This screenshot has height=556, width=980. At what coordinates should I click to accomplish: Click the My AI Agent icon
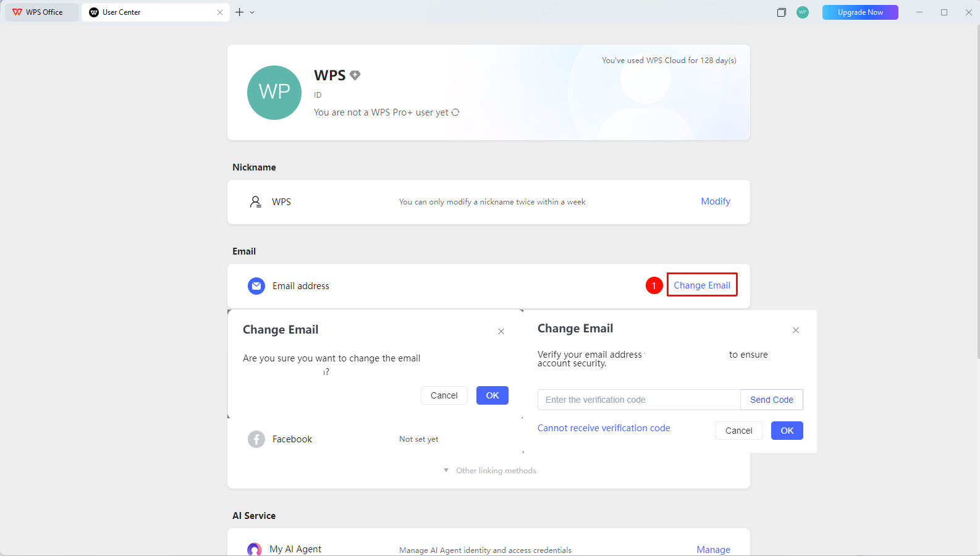[255, 549]
